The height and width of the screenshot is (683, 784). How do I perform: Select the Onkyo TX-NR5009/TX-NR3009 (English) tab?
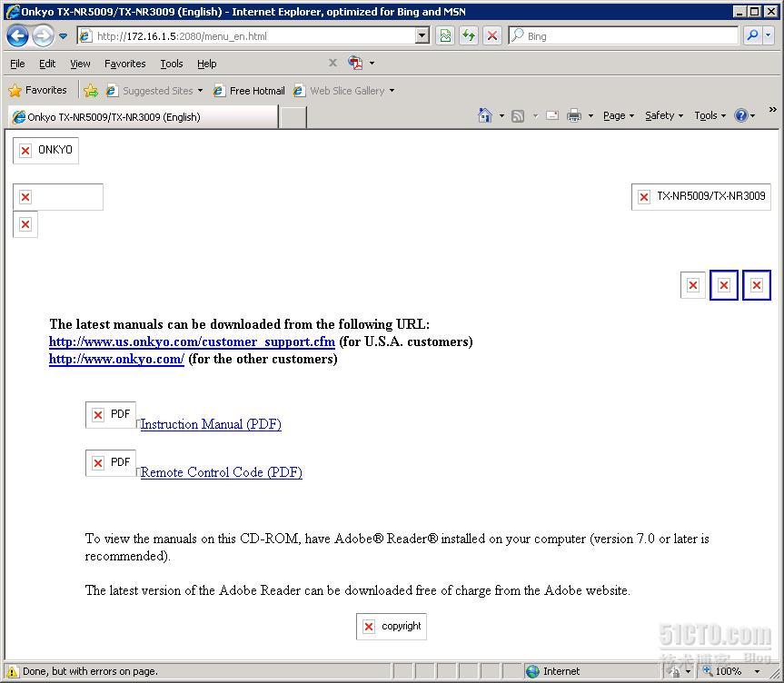tap(143, 116)
